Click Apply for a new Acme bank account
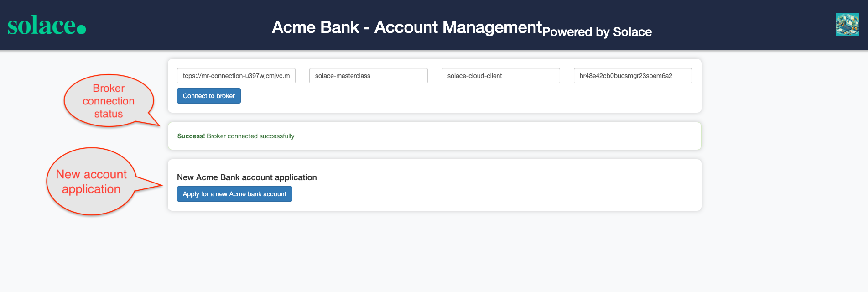 [234, 194]
